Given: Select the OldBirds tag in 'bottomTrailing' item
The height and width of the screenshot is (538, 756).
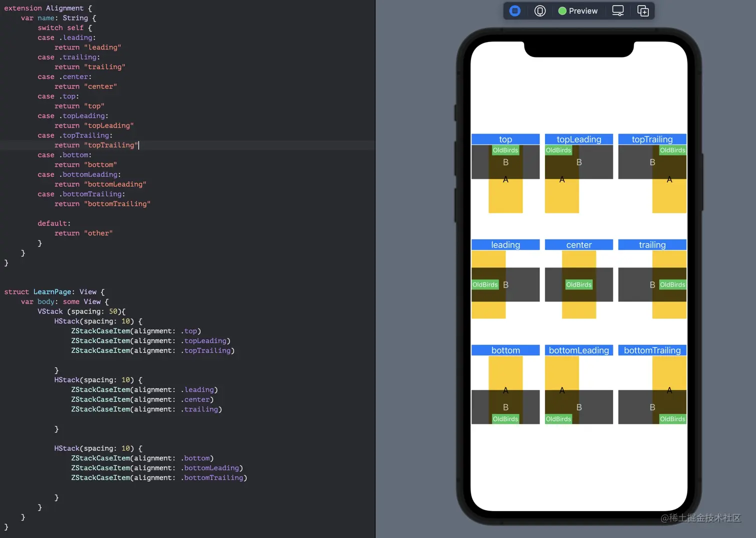Looking at the screenshot, I should pyautogui.click(x=672, y=419).
